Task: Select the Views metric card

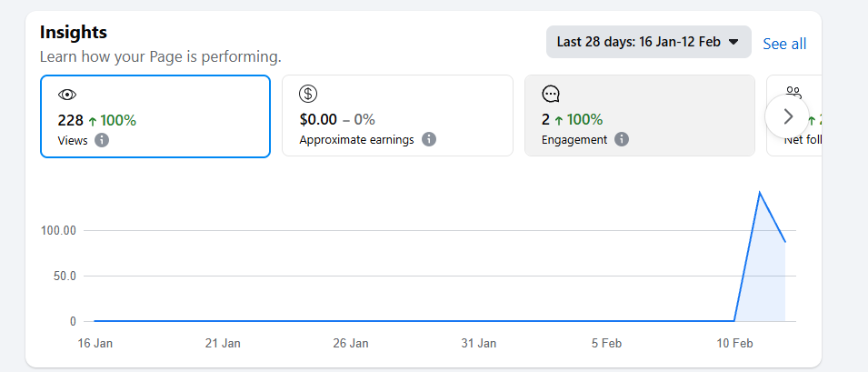Action: [x=155, y=116]
